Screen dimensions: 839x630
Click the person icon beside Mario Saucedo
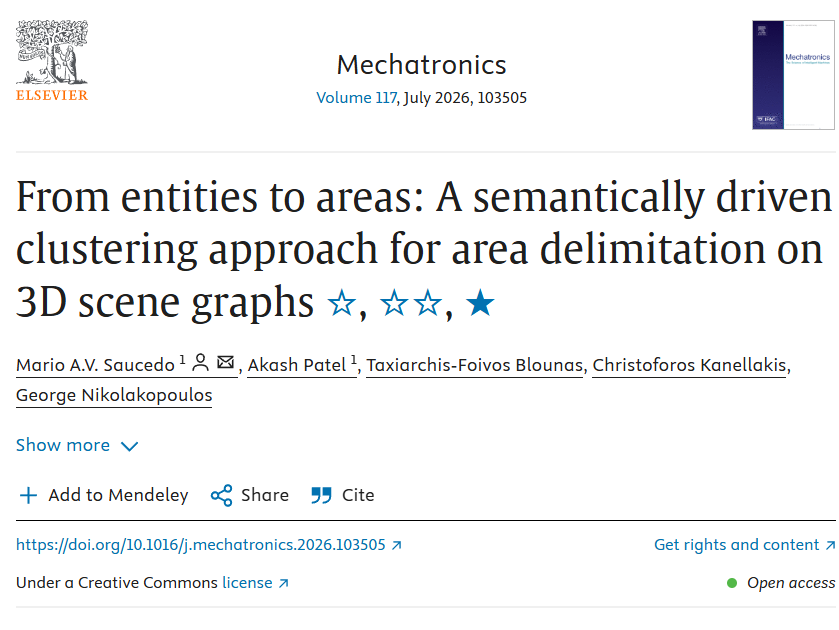pos(200,362)
